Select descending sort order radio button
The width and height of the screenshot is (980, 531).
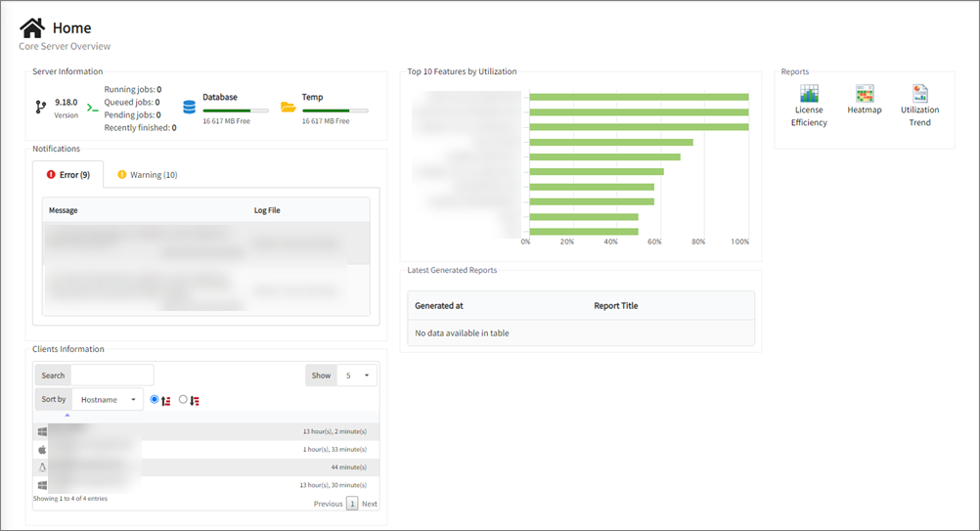pyautogui.click(x=183, y=399)
